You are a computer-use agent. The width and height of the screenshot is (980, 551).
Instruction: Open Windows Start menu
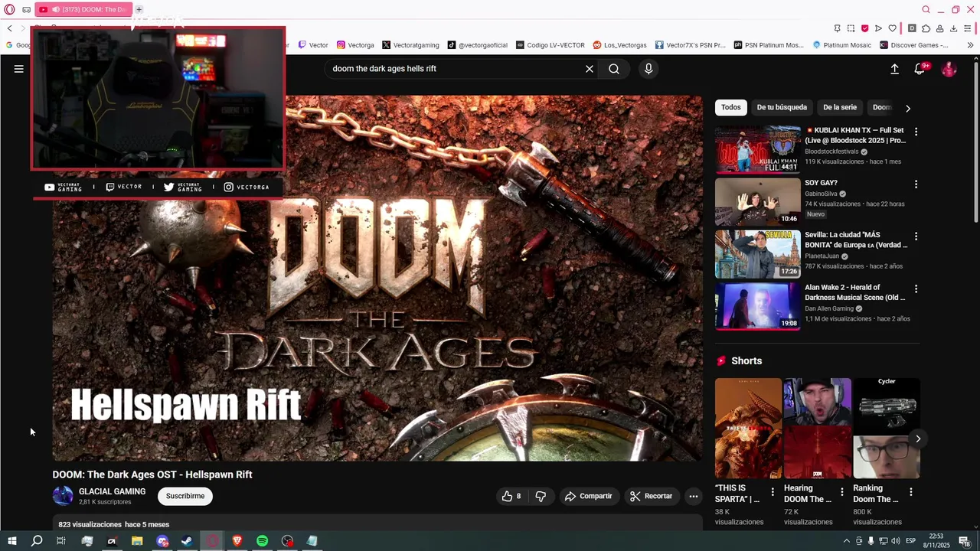(x=11, y=541)
